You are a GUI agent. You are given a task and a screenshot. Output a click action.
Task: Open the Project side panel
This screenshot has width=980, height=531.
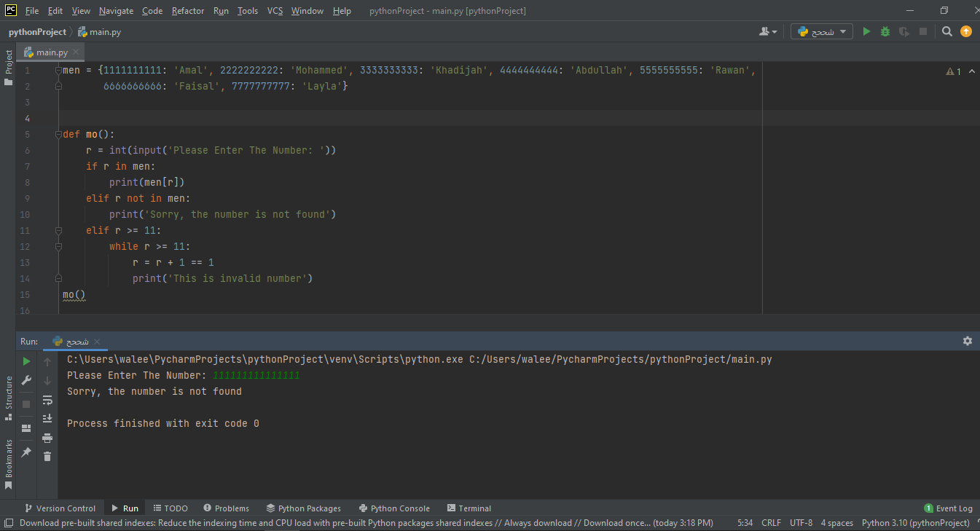[8, 68]
